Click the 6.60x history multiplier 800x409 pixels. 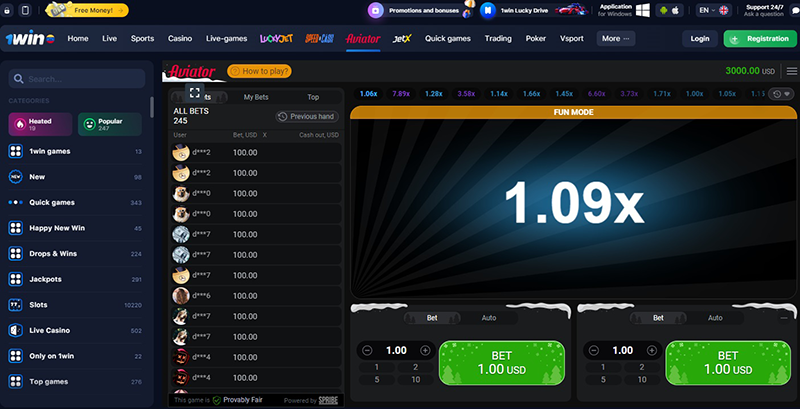tap(596, 94)
